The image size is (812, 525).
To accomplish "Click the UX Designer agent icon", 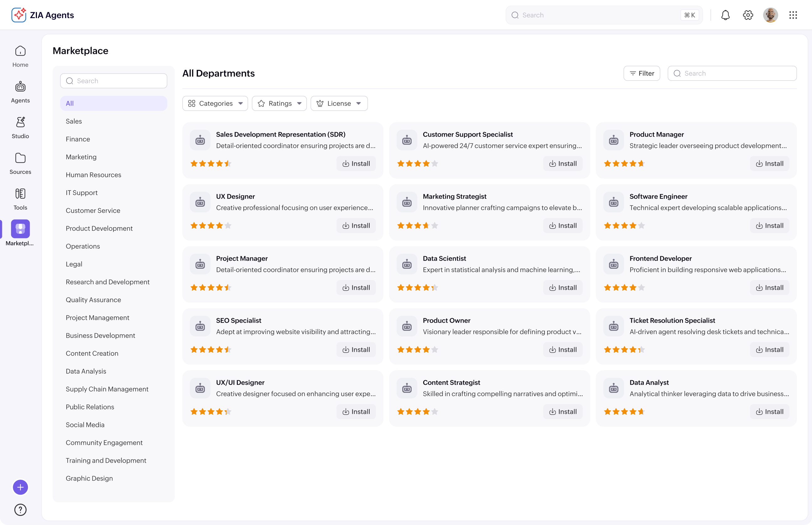I will tap(200, 202).
